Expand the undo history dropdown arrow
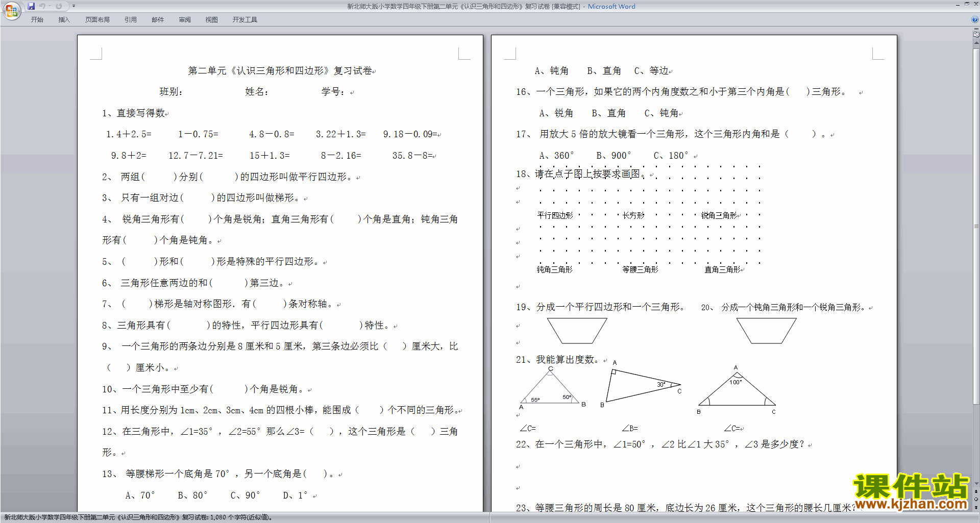This screenshot has height=523, width=980. (50, 6)
